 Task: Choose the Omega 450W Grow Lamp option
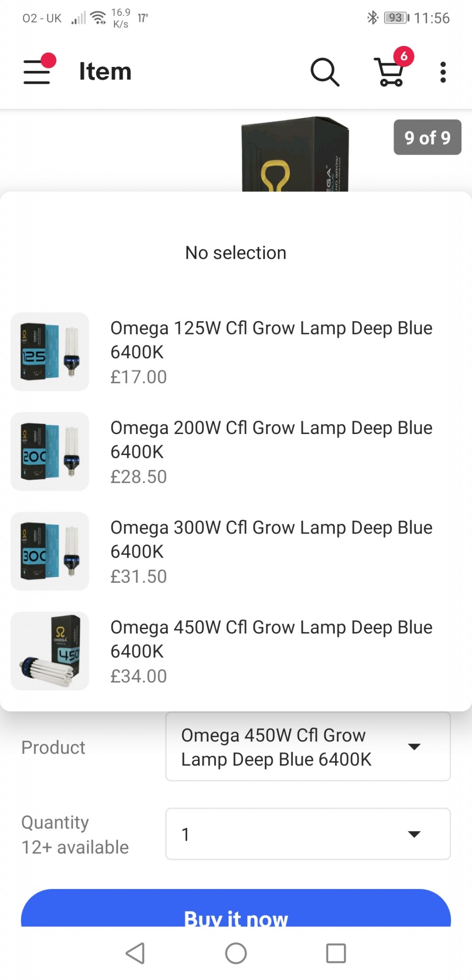271,651
